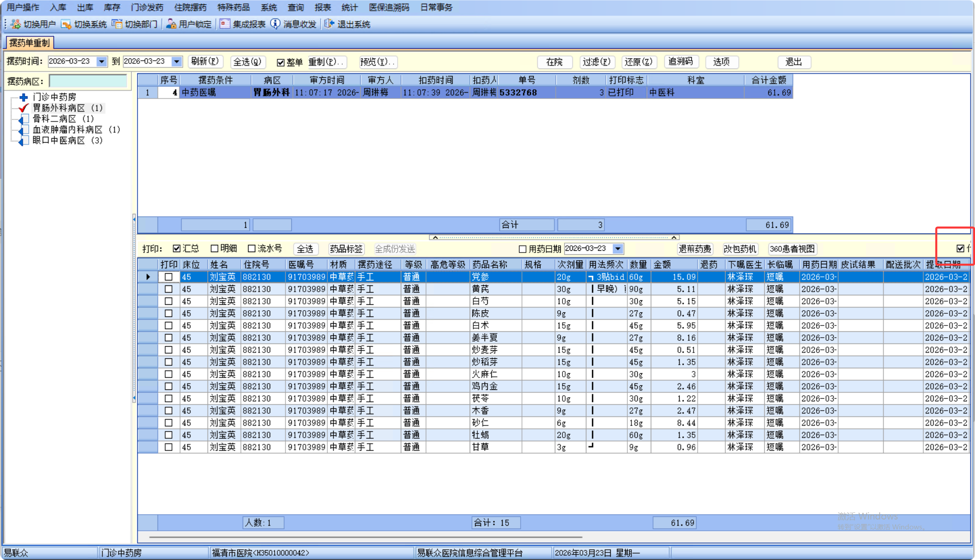Click the 追溯码 button
The width and height of the screenshot is (975, 560).
click(x=680, y=62)
